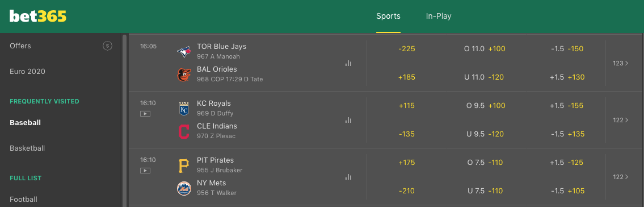Open stats icon for Pirates vs Mets
644x207 pixels.
click(x=348, y=177)
